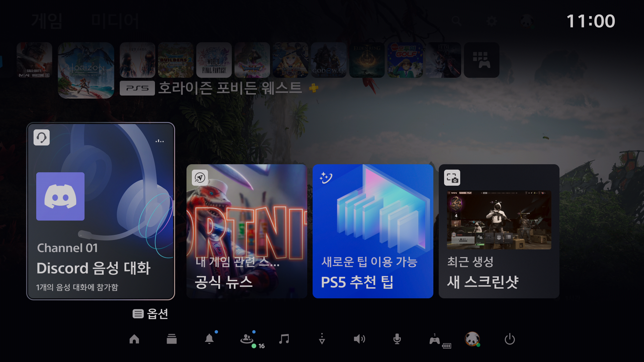644x362 pixels.
Task: Select the Elden Ring tile
Action: [367, 60]
